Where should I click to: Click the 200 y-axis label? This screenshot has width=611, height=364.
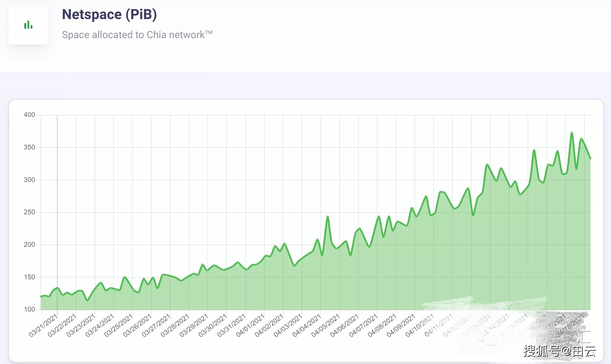pyautogui.click(x=29, y=245)
